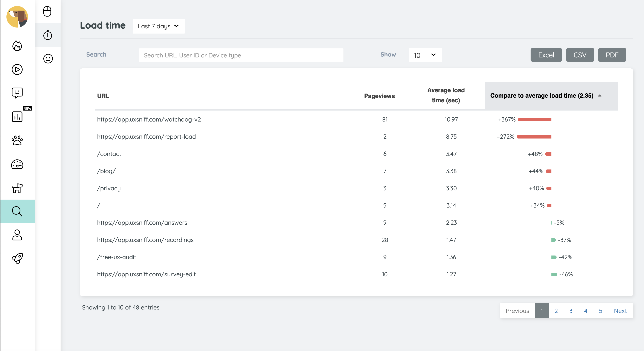Click the Next pagination link
Image resolution: width=644 pixels, height=351 pixels.
click(x=620, y=311)
